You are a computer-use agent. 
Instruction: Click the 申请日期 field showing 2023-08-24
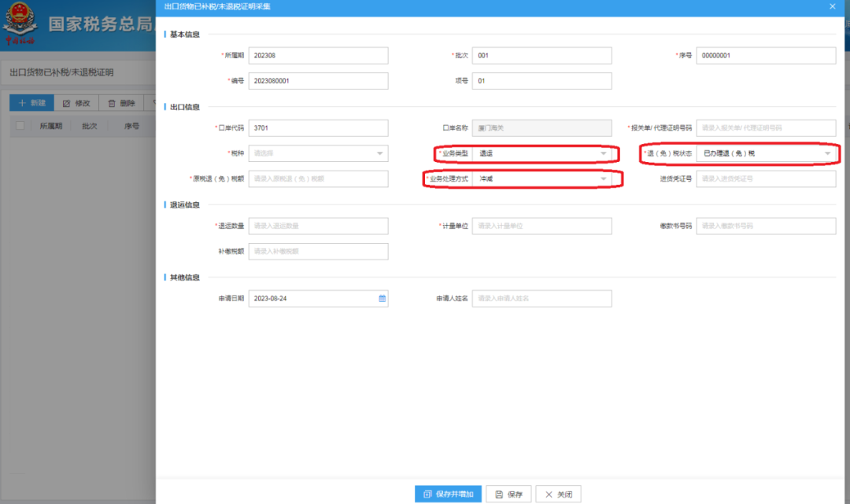(x=318, y=298)
